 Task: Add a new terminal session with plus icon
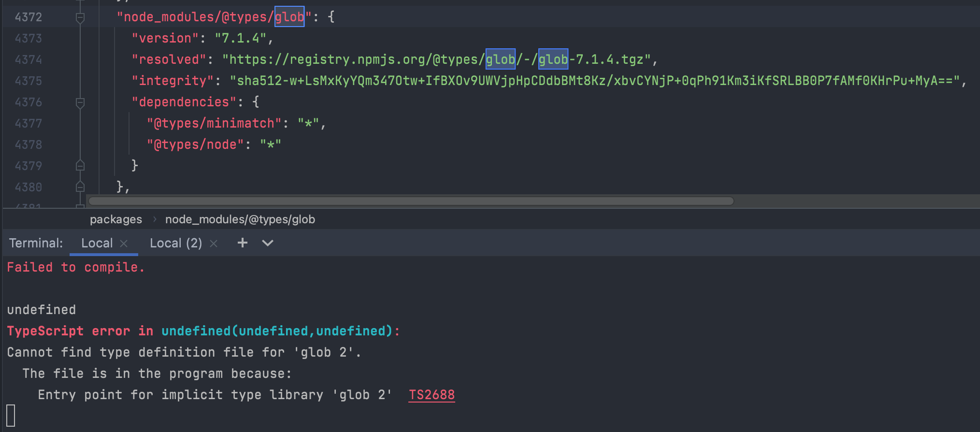(x=243, y=243)
